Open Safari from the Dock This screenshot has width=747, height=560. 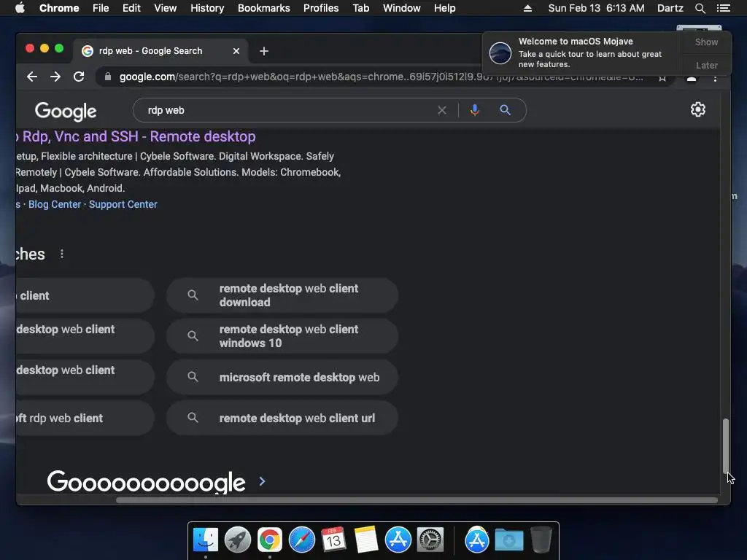coord(302,540)
